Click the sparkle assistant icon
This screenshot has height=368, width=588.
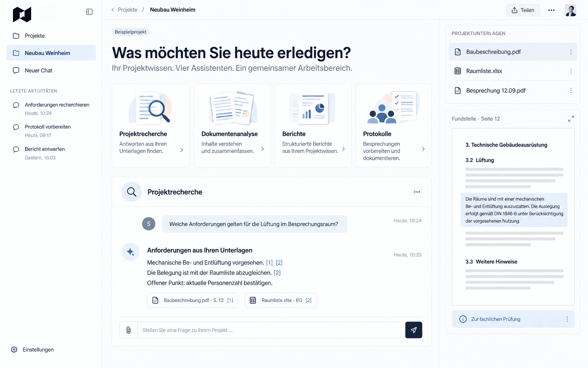(x=131, y=252)
